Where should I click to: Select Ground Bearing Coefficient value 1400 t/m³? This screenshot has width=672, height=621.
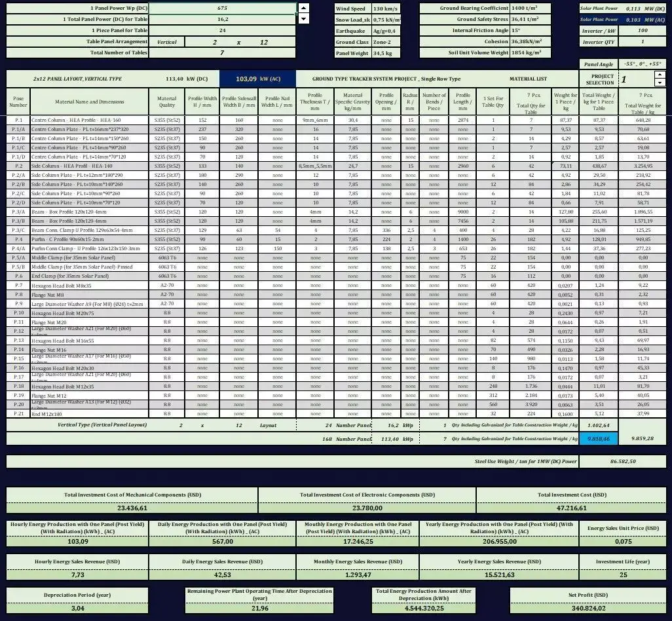click(x=530, y=8)
